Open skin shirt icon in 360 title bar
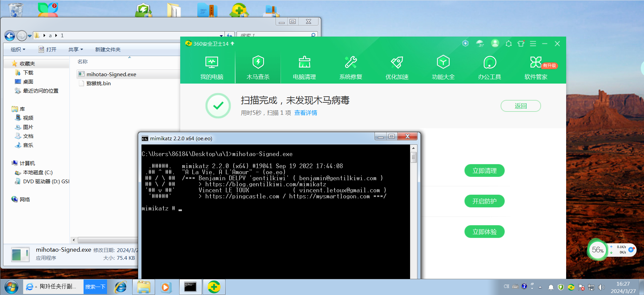Viewport: 644px width, 295px height. coord(521,44)
